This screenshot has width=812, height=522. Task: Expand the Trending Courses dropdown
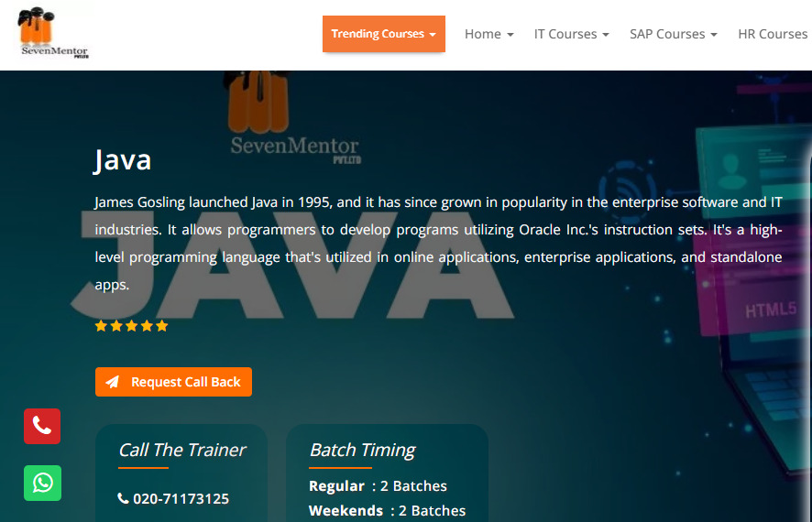[x=383, y=34]
